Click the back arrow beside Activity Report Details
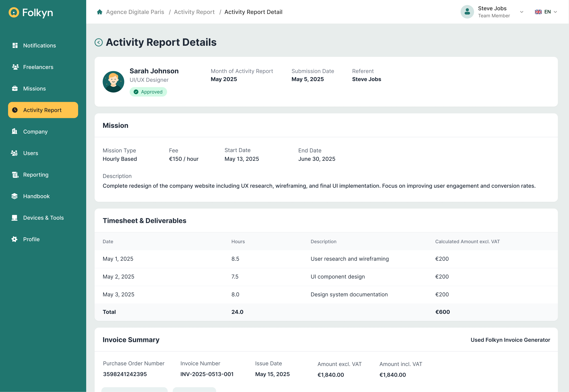The height and width of the screenshot is (392, 569). pyautogui.click(x=99, y=42)
